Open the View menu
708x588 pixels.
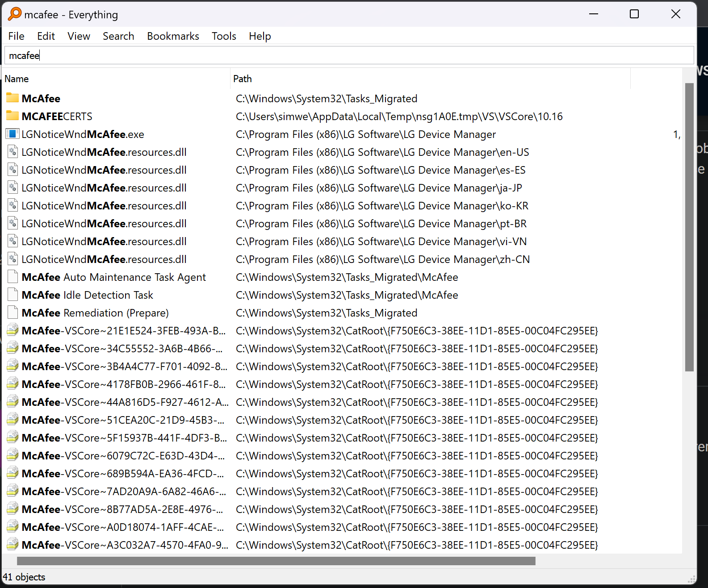[79, 36]
